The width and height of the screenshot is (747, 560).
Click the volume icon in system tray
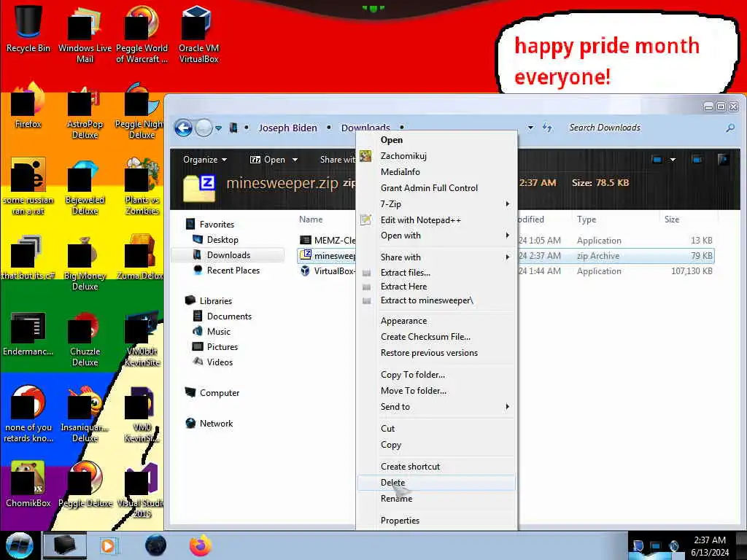673,545
